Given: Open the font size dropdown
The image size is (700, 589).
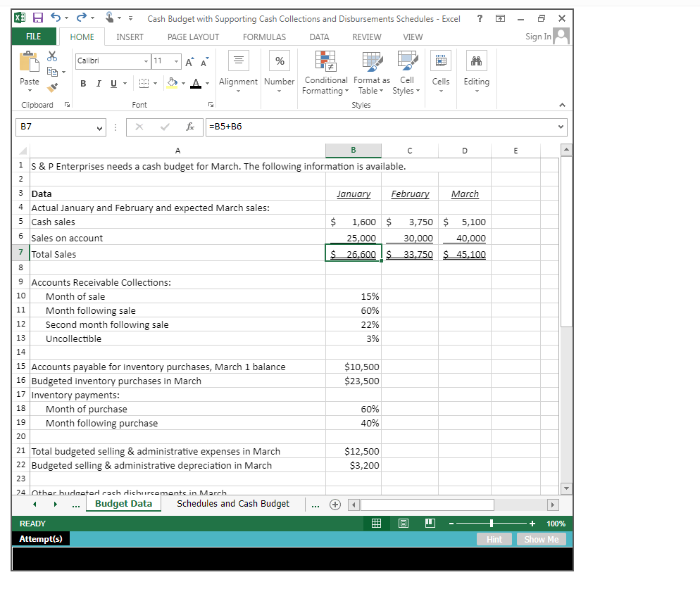Looking at the screenshot, I should 175,61.
